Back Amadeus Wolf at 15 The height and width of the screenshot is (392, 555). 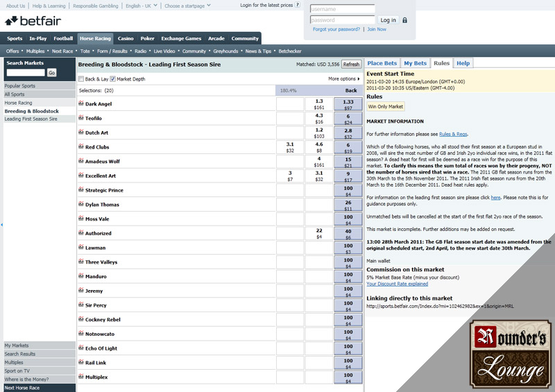[x=348, y=162]
